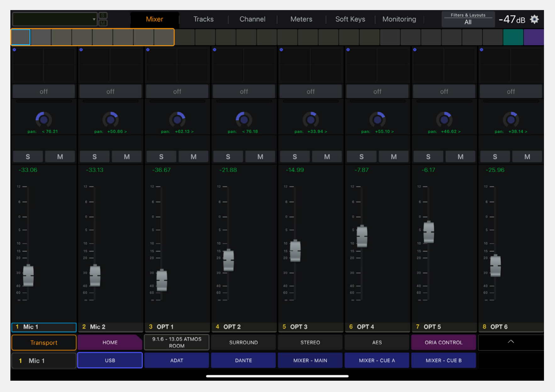This screenshot has width=555, height=392.
Task: Select the MIXER - CUE A button
Action: coord(377,360)
